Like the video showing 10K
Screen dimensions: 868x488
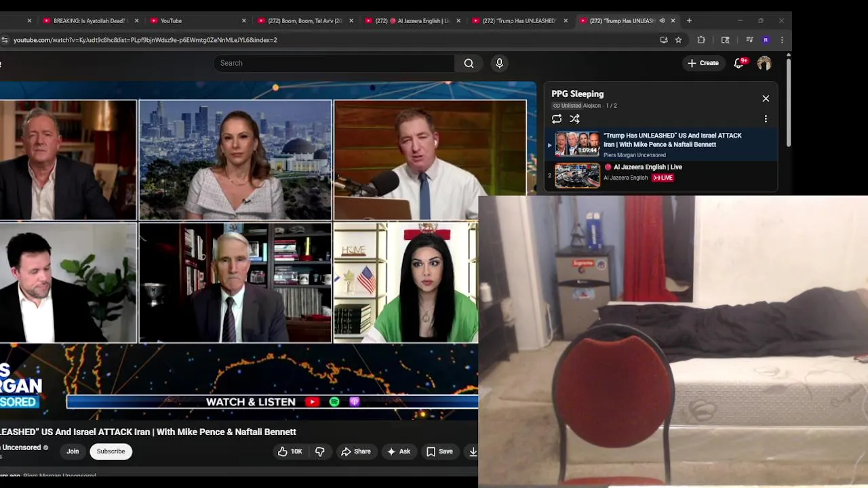coord(290,451)
